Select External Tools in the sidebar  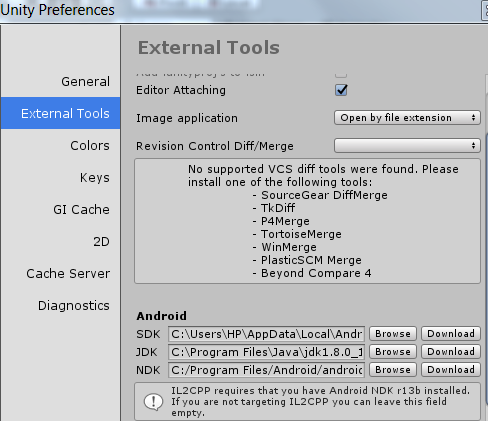(60, 113)
